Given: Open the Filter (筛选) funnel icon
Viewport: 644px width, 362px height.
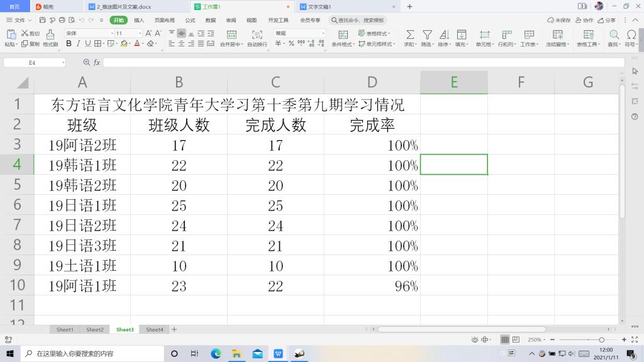Looking at the screenshot, I should [x=427, y=35].
